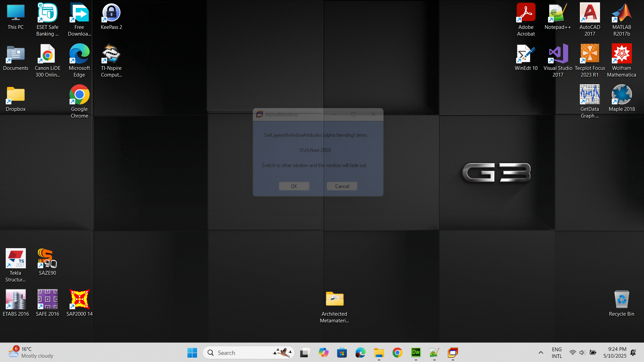Select the KeePass 2 desktop icon
The width and height of the screenshot is (644, 362).
(111, 17)
